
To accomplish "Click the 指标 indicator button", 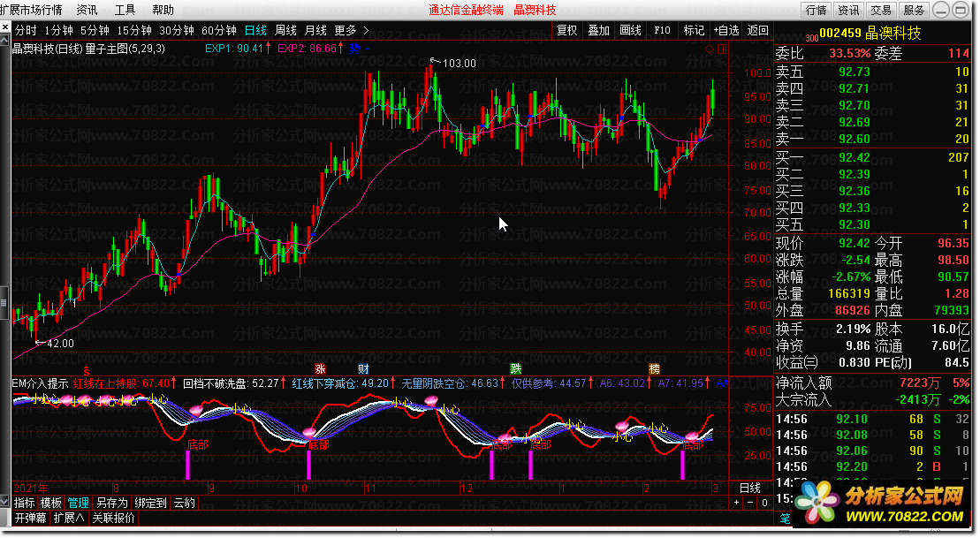I will point(25,503).
